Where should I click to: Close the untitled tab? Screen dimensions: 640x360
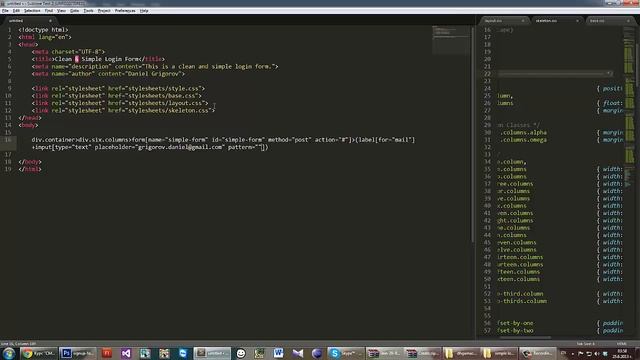[50, 20]
